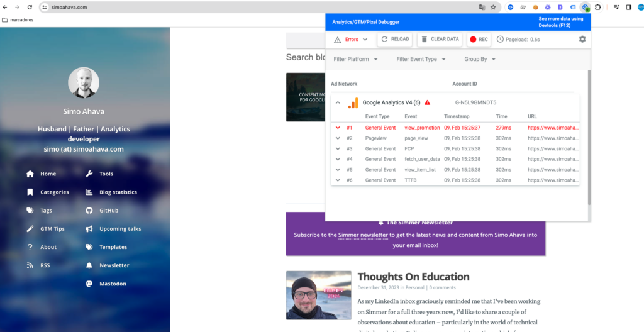Open site information icon in address bar
Viewport: 644px width, 332px height.
[x=45, y=7]
